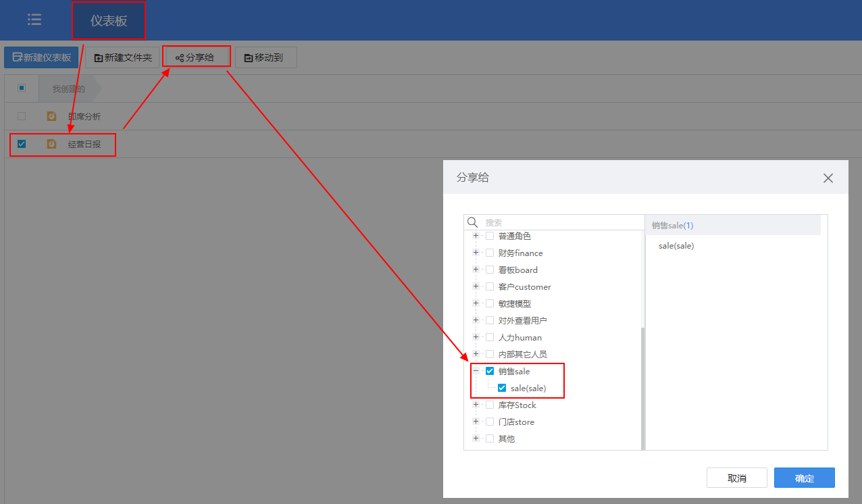
Task: Click the 即席分析 dashboard icon
Action: (52, 116)
